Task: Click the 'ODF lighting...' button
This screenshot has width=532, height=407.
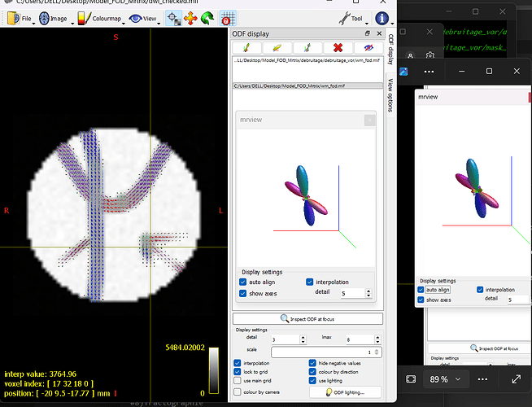Action: pos(344,392)
